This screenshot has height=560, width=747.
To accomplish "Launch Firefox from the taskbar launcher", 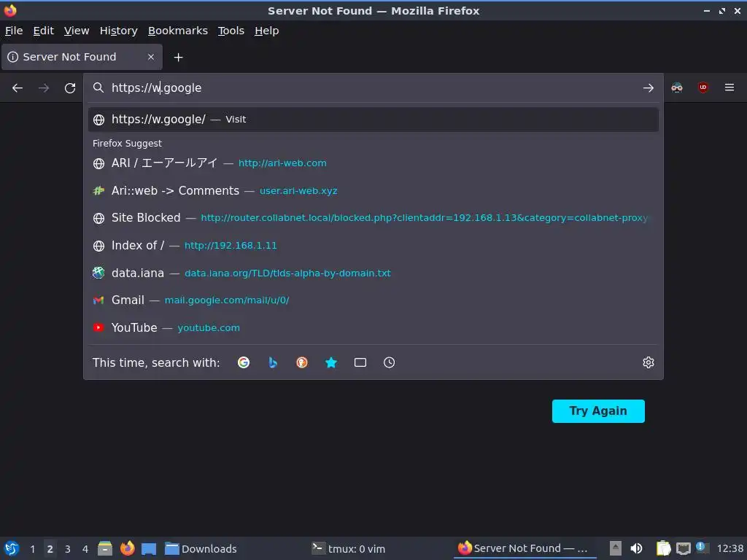I will tap(127, 548).
